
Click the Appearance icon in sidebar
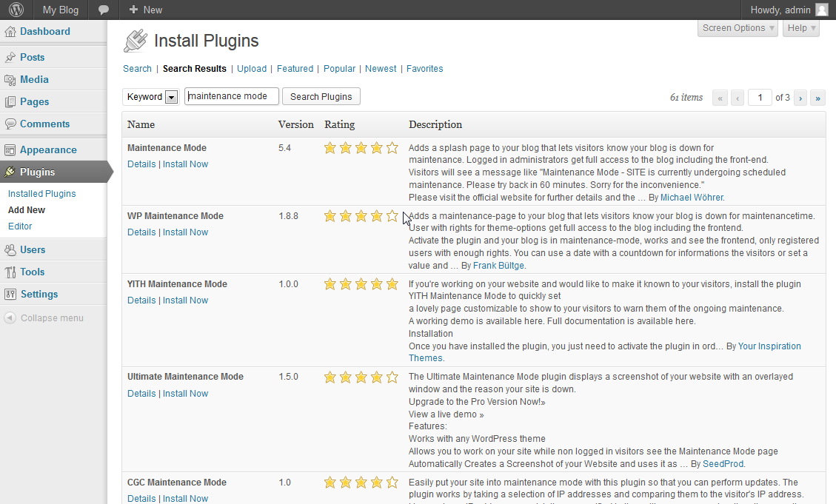(x=10, y=150)
